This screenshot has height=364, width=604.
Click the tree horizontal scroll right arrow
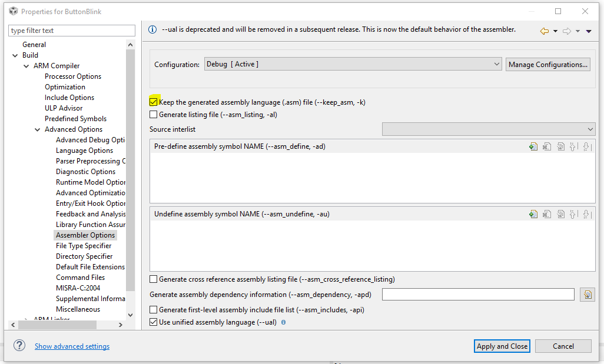(x=121, y=325)
